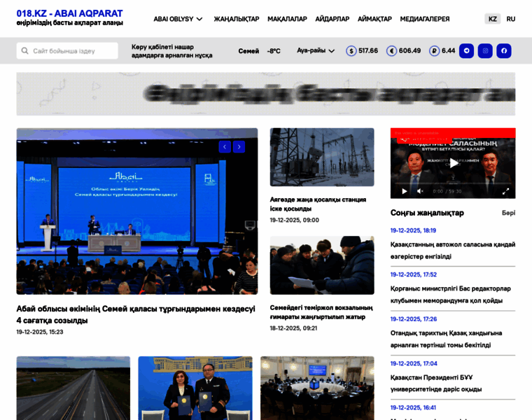
Task: Open news Қорғаныс министрлігі Бас редакторлар клубымен
Action: click(450, 295)
